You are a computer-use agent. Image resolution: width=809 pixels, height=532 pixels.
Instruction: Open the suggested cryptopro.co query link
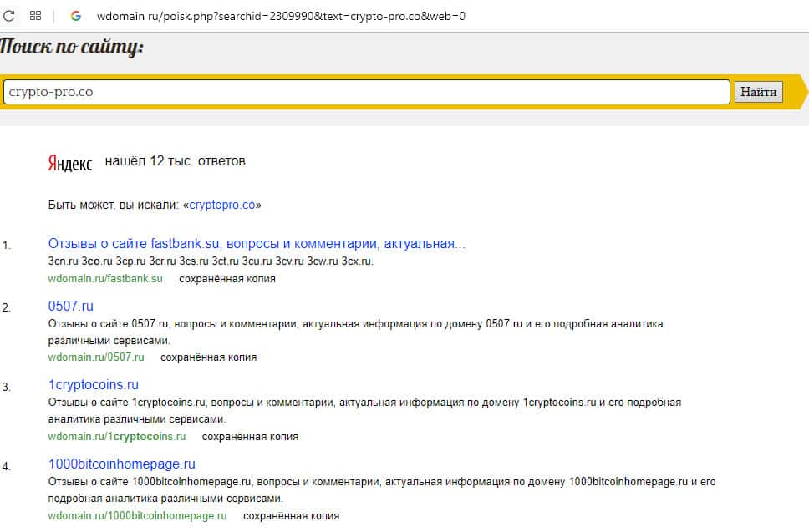222,205
